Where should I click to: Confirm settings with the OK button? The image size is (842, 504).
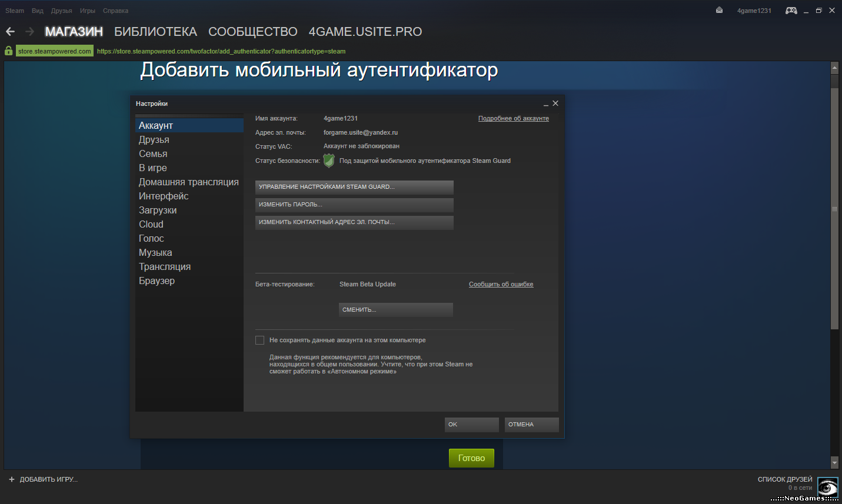point(472,425)
